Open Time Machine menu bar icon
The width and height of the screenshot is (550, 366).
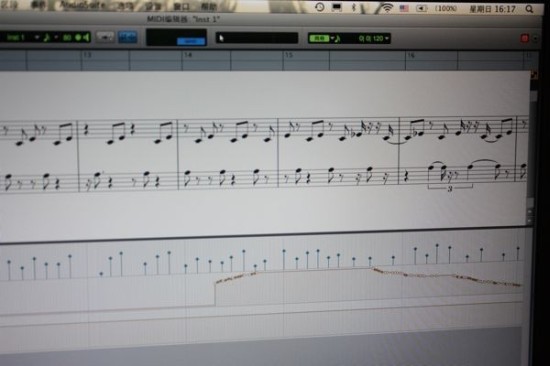(319, 7)
